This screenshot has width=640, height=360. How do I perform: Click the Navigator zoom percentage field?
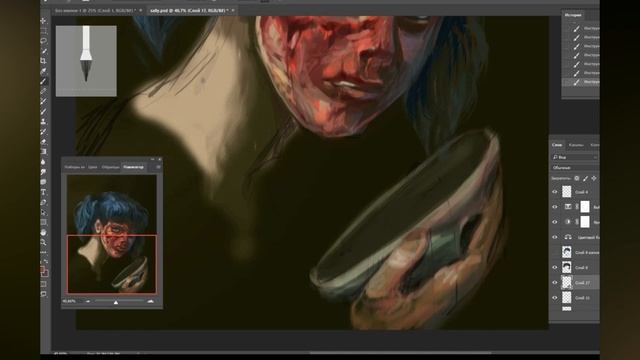69,302
